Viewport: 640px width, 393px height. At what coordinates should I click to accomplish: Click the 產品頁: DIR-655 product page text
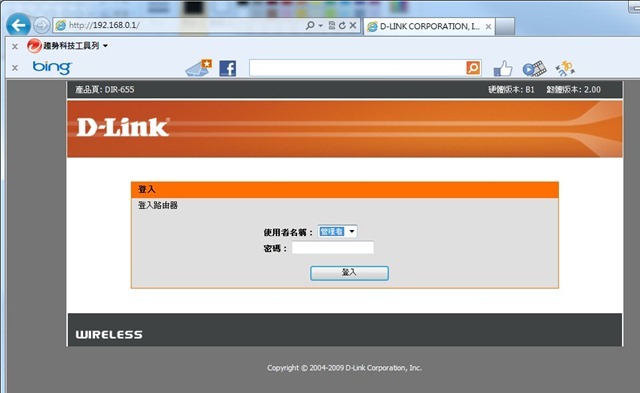coord(104,89)
